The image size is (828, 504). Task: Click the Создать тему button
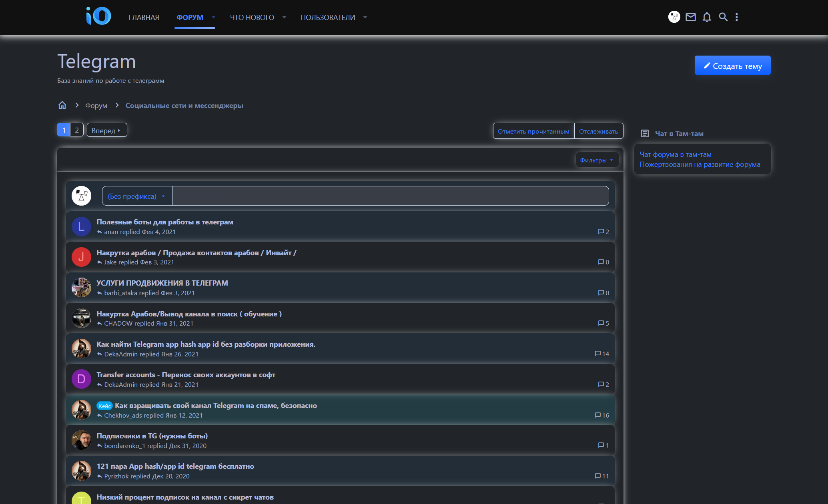point(732,66)
